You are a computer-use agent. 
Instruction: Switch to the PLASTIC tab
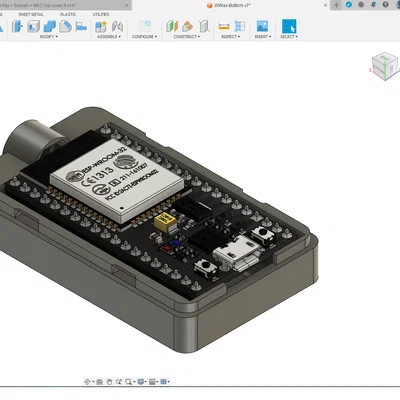click(68, 14)
